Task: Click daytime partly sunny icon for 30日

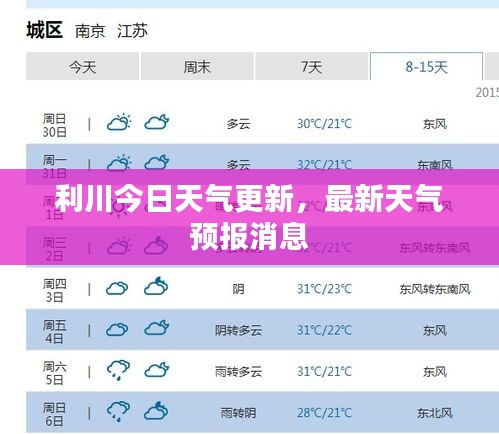Action: click(119, 122)
